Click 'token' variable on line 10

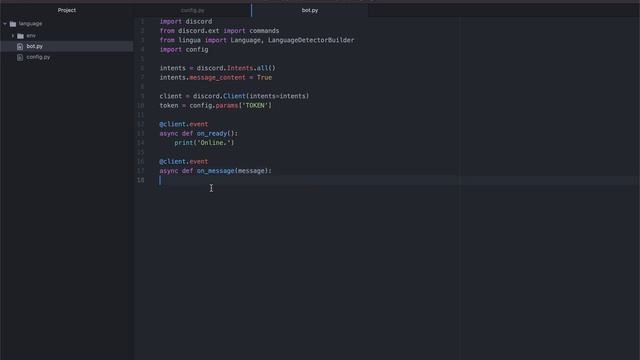(169, 106)
